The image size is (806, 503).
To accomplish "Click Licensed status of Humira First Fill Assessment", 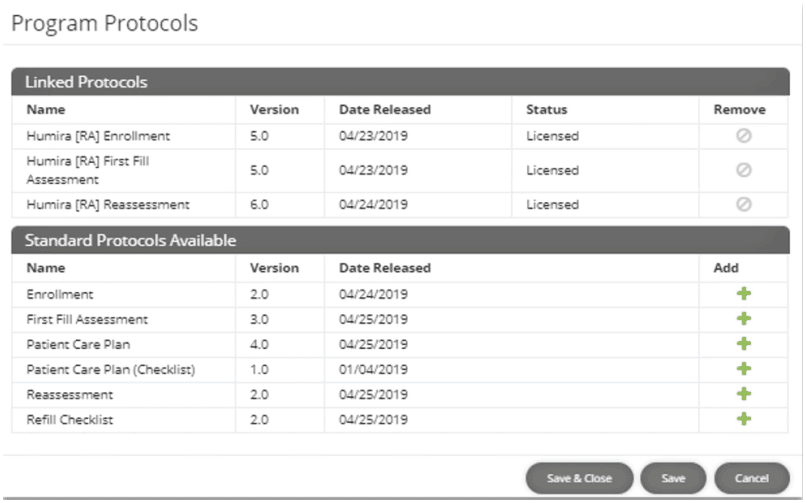I will point(552,170).
